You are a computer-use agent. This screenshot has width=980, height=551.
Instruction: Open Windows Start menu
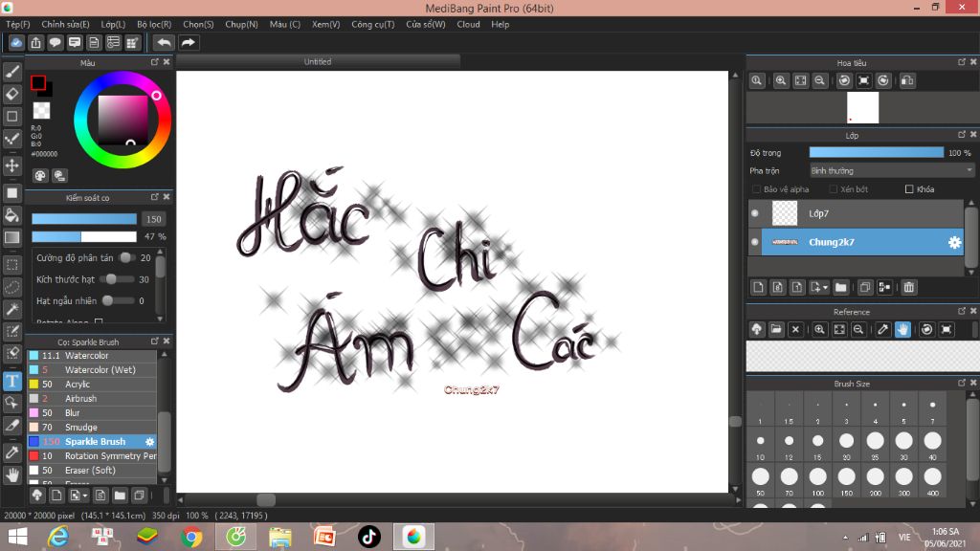(x=17, y=537)
